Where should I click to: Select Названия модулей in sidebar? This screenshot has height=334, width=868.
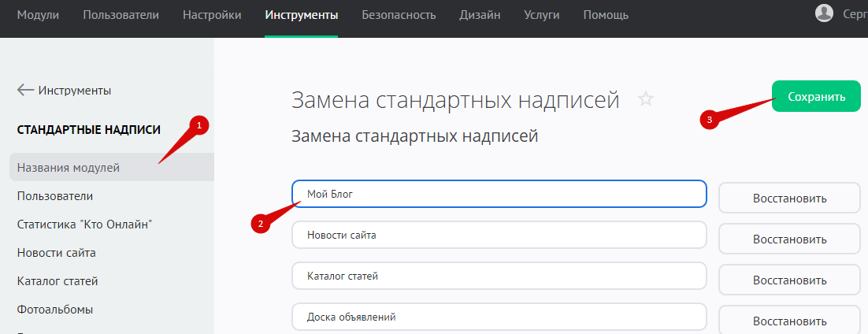point(69,167)
